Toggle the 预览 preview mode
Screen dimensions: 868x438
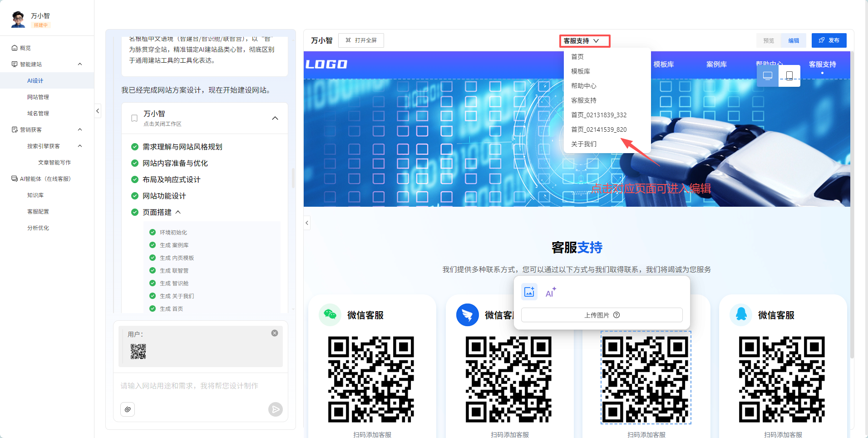tap(769, 40)
